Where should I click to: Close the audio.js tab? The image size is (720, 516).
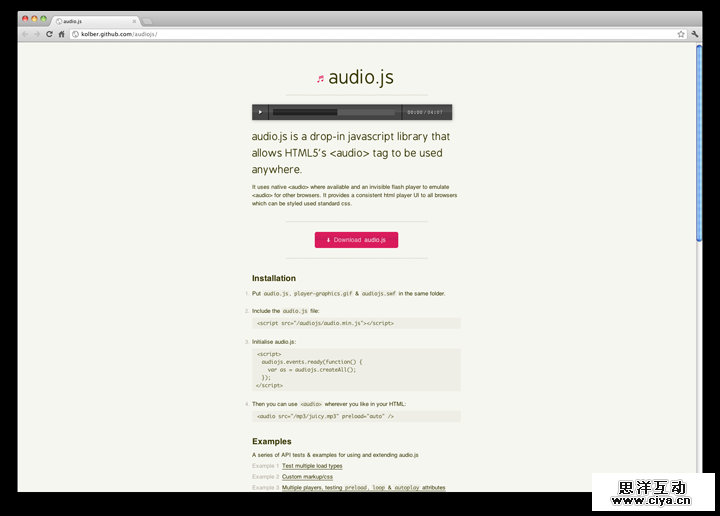click(x=134, y=21)
